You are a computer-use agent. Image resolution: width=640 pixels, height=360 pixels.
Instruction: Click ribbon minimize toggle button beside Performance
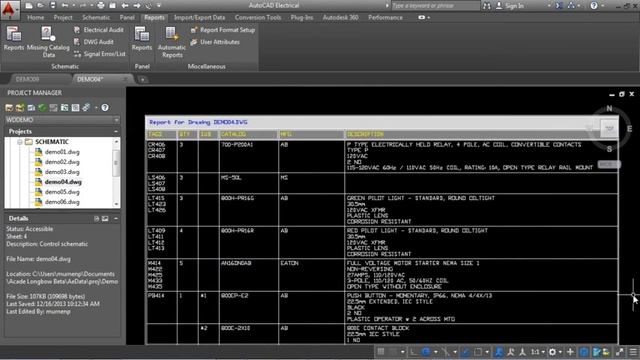(x=424, y=18)
